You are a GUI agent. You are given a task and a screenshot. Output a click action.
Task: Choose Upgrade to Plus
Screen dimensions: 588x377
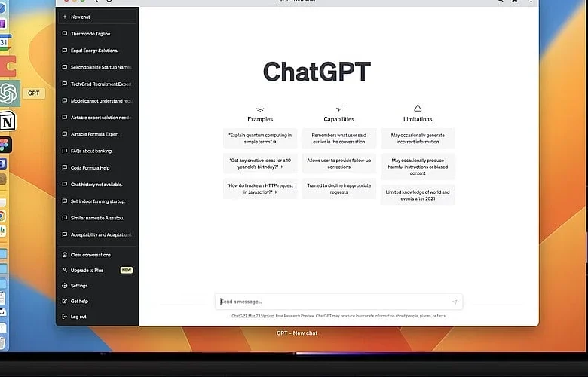(x=97, y=270)
